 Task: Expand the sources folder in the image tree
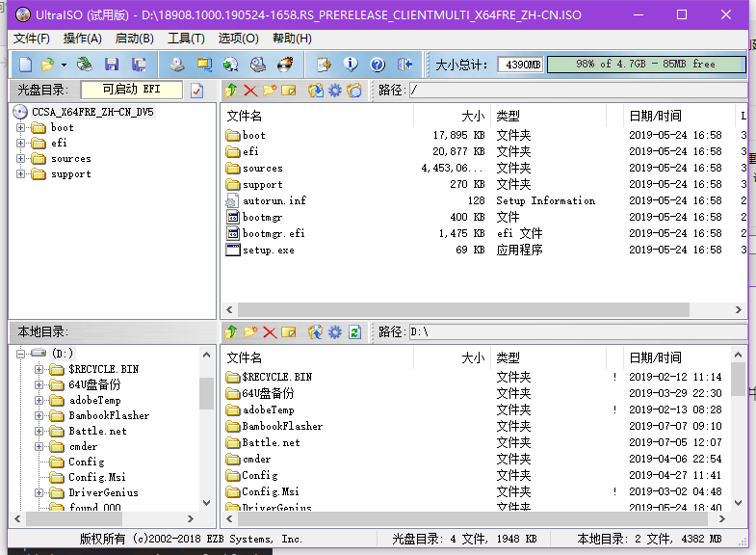click(21, 159)
